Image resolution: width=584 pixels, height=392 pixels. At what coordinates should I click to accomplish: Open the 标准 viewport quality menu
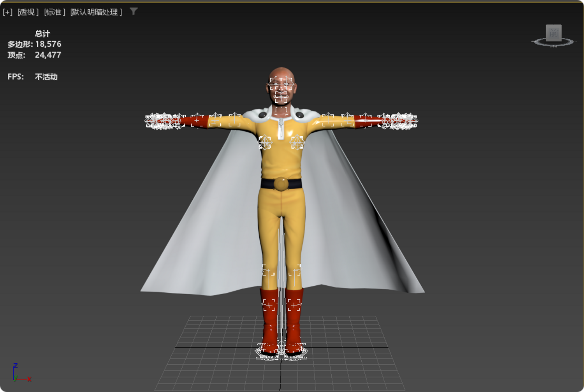[x=55, y=12]
